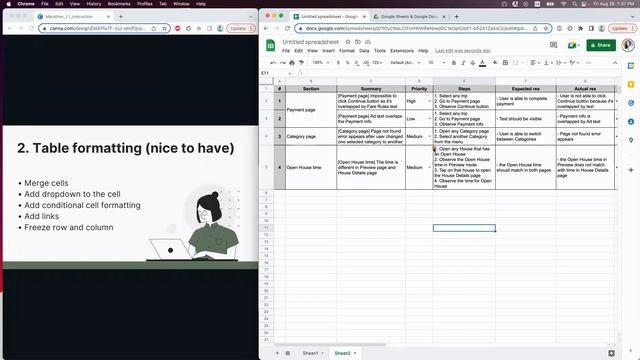Image resolution: width=640 pixels, height=360 pixels.
Task: Decrease decimal places in toolbar
Action: click(356, 63)
